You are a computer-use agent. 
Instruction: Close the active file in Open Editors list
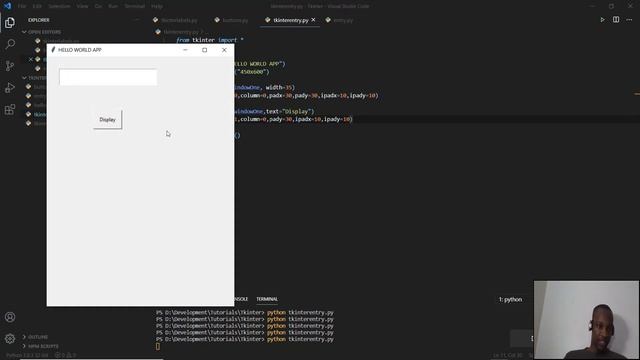(x=31, y=60)
